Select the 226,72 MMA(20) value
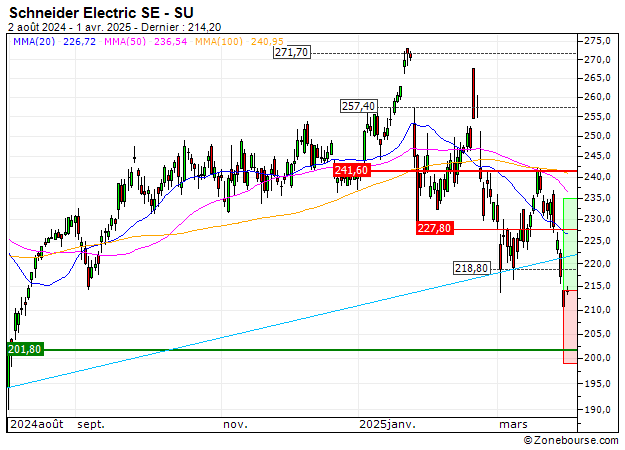 click(79, 41)
